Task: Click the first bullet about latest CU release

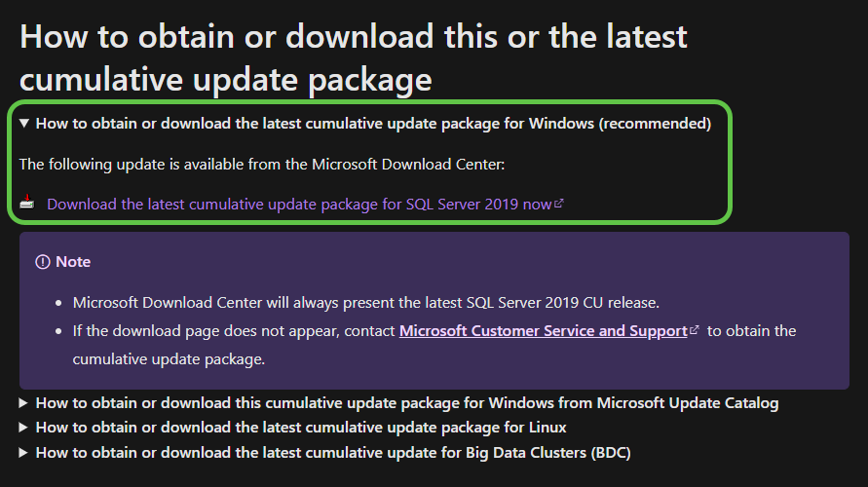Action: click(x=366, y=303)
